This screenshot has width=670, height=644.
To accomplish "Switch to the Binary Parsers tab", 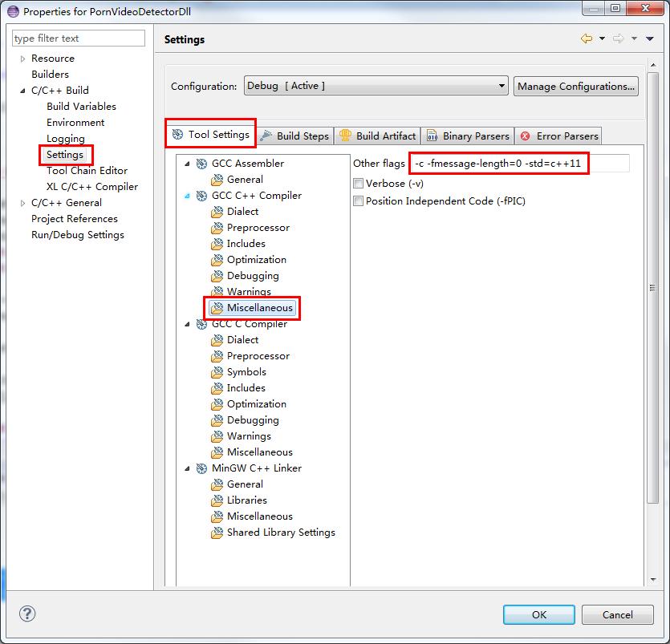I will coord(469,136).
